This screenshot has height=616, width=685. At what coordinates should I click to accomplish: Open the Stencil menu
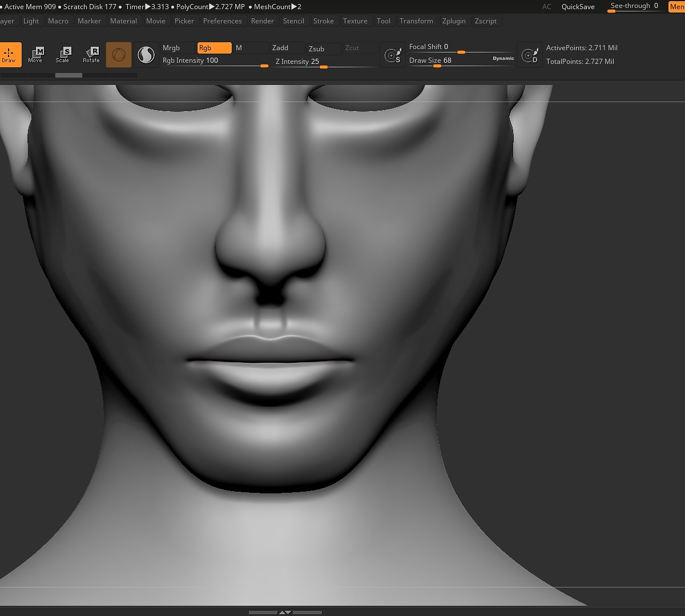pos(293,21)
